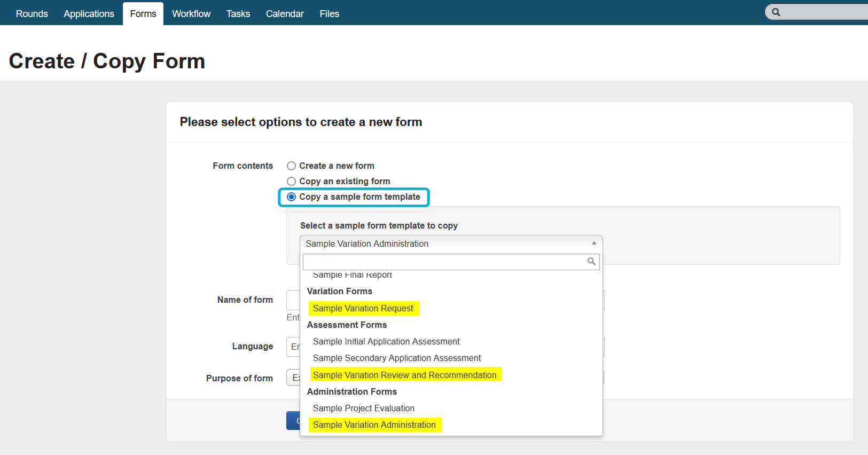Image resolution: width=868 pixels, height=455 pixels.
Task: Navigate to the Files tab
Action: 329,14
